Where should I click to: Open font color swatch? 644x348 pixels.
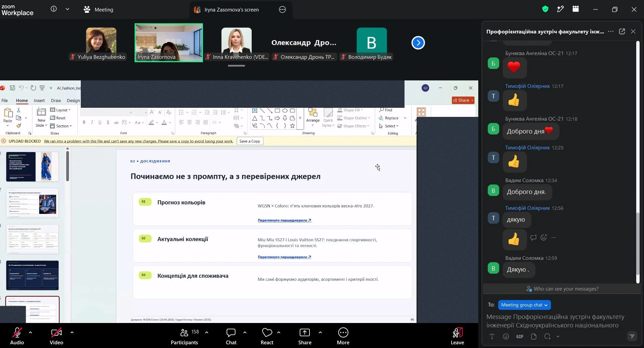pos(164,122)
